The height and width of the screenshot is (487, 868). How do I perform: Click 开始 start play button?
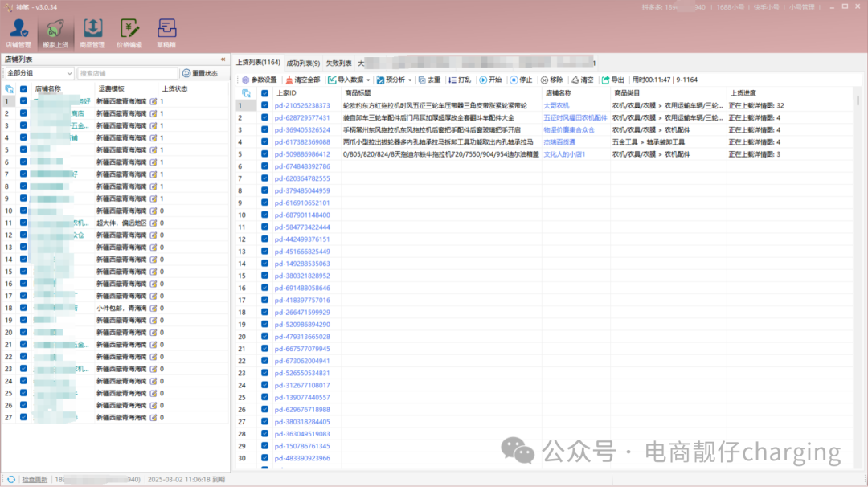(x=490, y=80)
